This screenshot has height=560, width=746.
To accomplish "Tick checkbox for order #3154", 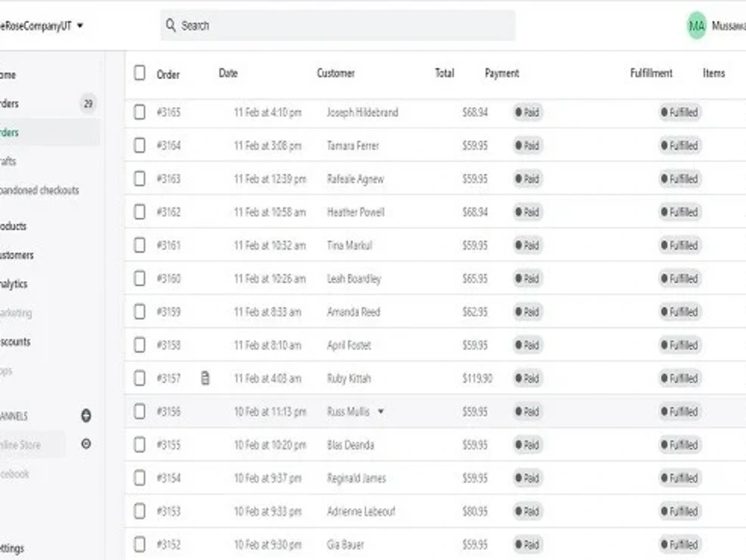I will click(140, 478).
